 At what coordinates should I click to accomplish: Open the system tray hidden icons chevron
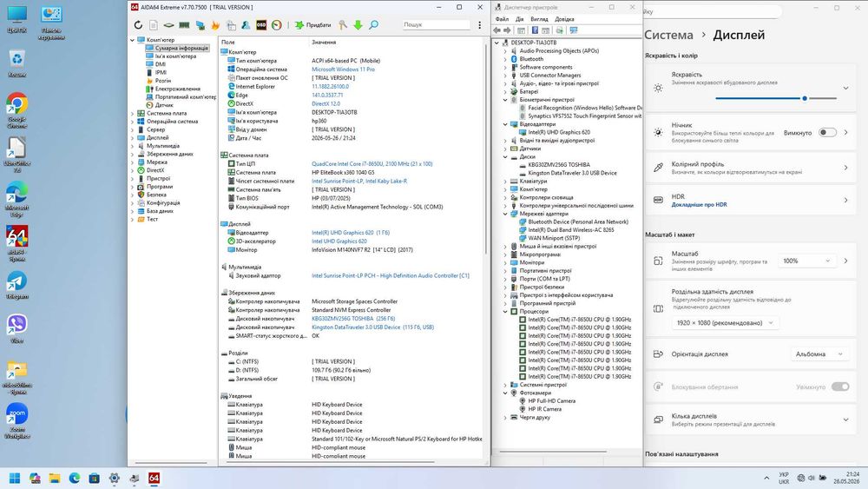tap(766, 478)
